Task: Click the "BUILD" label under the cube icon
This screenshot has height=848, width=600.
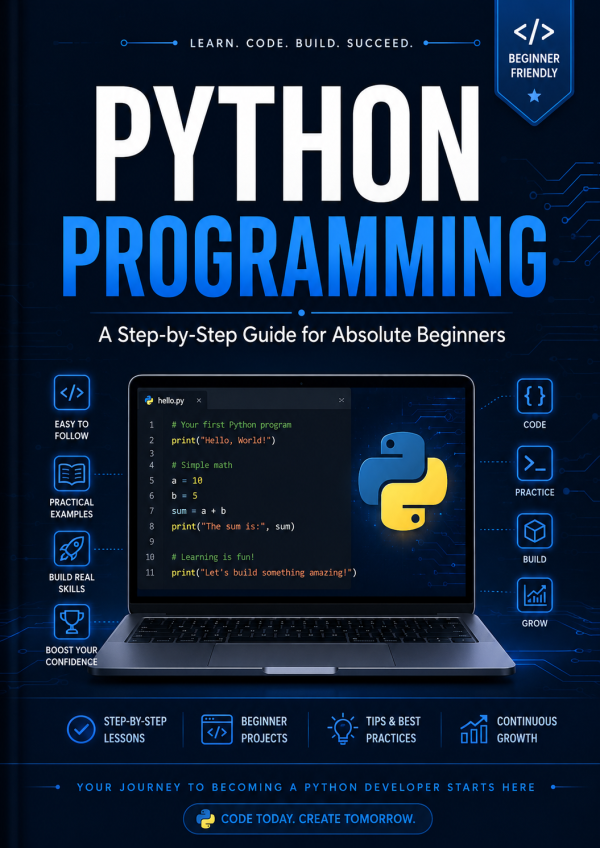Action: pos(535,559)
